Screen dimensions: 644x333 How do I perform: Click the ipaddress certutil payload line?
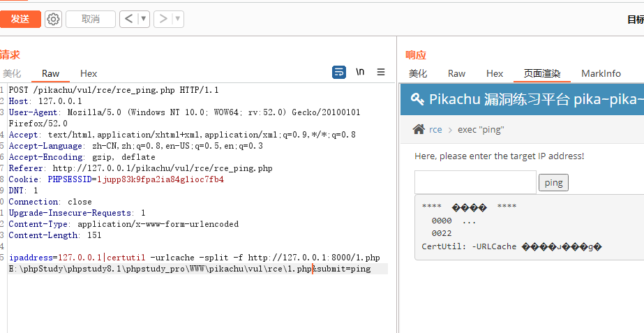point(194,258)
